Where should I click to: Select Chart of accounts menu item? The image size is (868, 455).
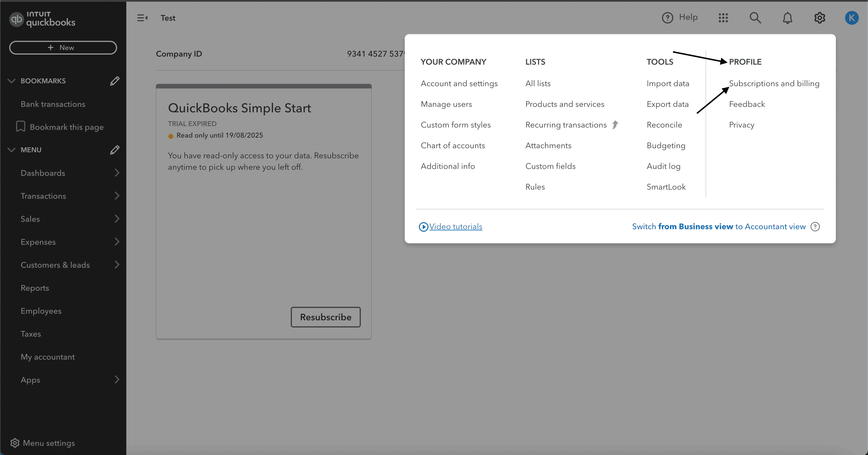click(x=453, y=145)
